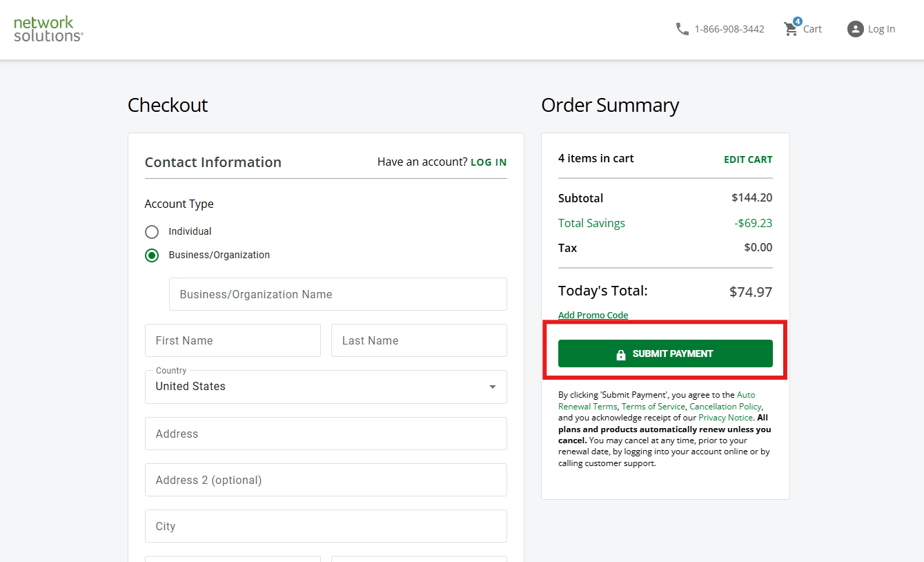Screen dimensions: 924x562
Task: Click the Country dropdown arrow chevron
Action: click(492, 387)
